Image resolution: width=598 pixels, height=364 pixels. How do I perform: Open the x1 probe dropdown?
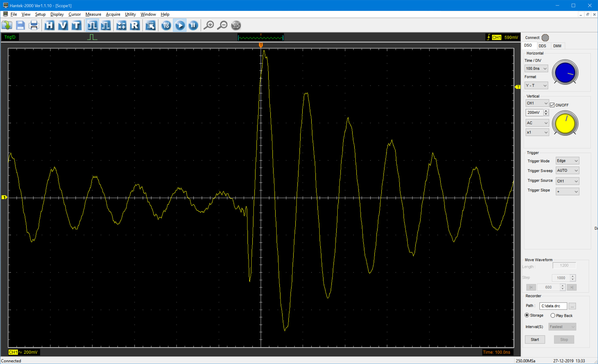coord(537,132)
